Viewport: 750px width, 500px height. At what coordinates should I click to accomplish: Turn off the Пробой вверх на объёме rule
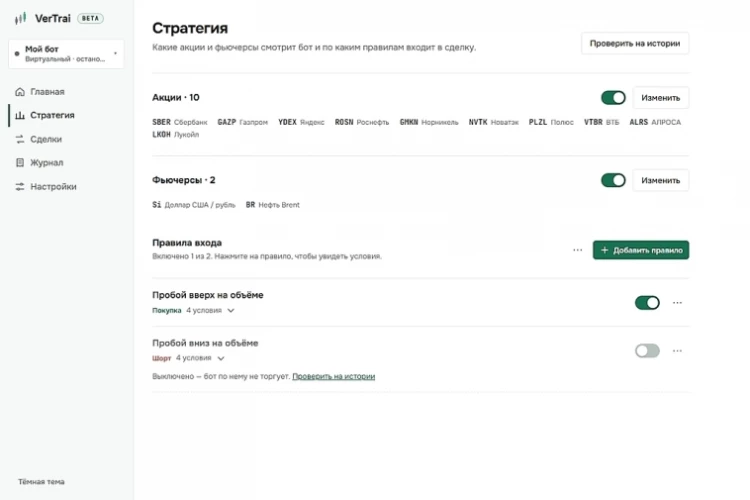[647, 303]
